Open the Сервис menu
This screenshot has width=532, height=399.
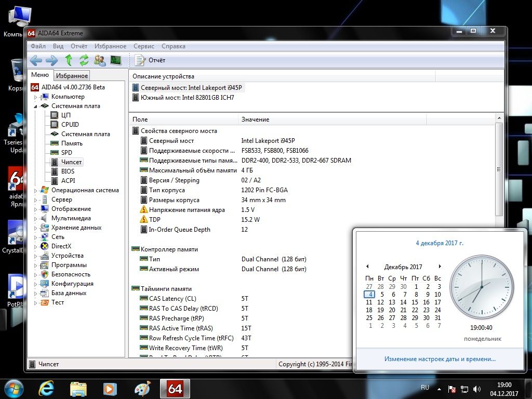[x=143, y=46]
